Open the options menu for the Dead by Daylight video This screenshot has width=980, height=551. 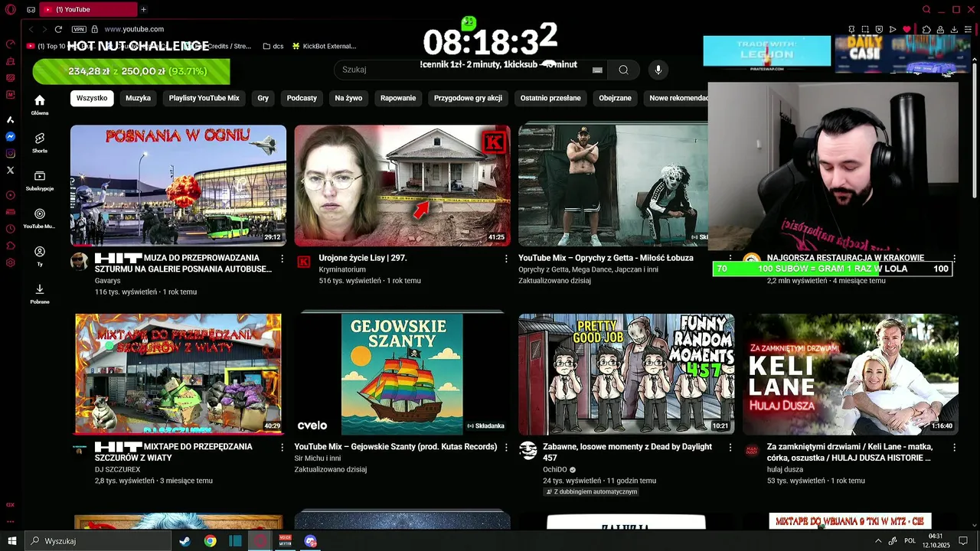click(730, 447)
